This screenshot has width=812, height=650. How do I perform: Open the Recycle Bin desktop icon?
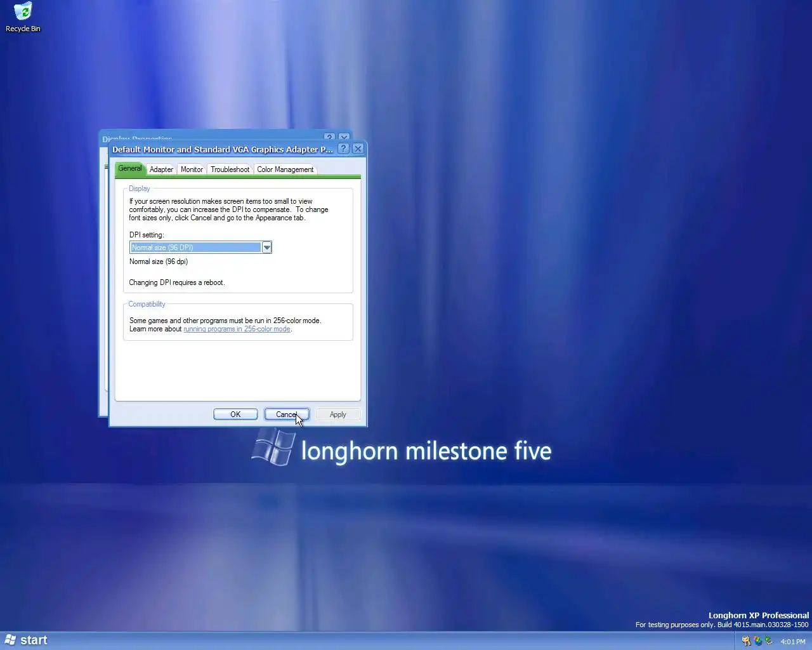(x=23, y=17)
